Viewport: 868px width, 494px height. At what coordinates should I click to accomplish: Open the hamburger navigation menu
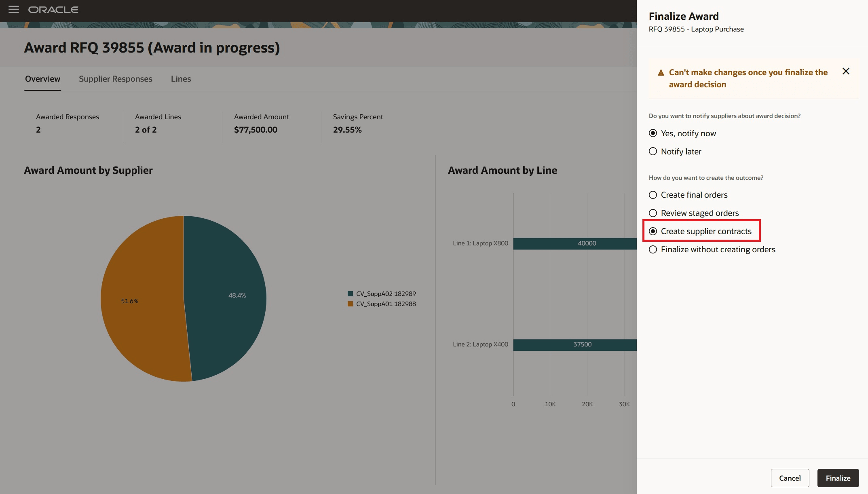click(14, 9)
